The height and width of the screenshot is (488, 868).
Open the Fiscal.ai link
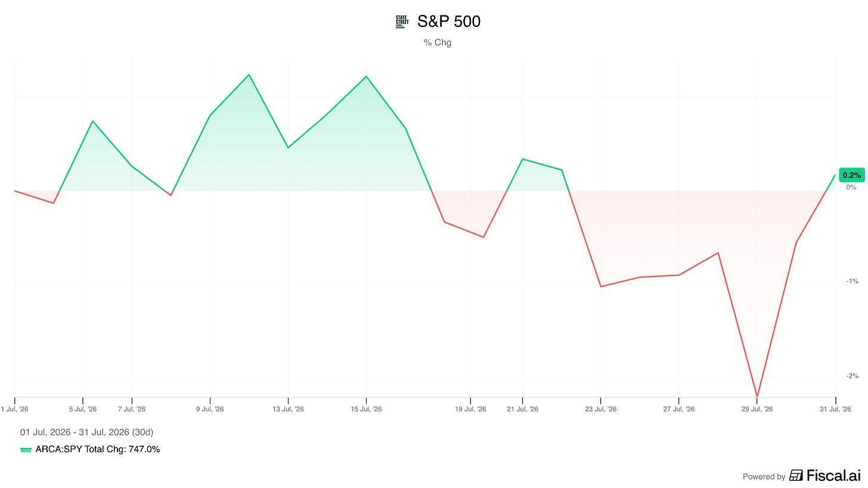(x=826, y=475)
